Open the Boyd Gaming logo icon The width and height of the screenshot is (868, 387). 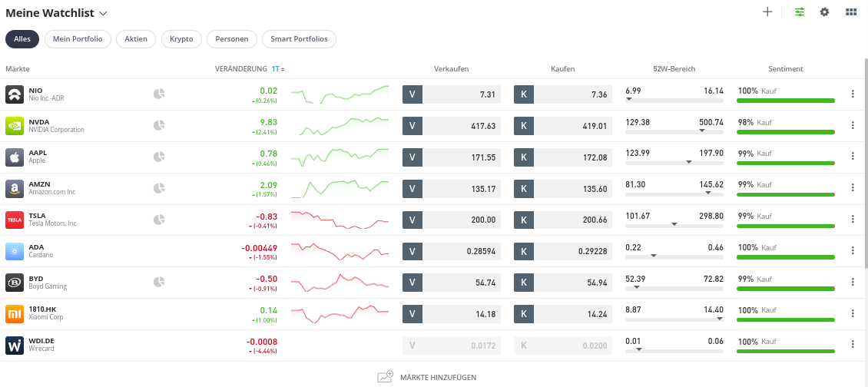pyautogui.click(x=15, y=283)
